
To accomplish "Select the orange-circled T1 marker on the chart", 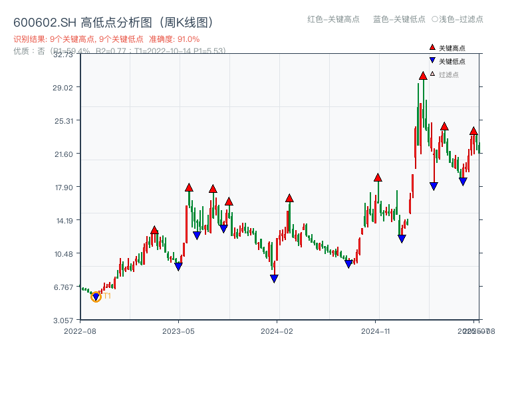I will point(95,297).
